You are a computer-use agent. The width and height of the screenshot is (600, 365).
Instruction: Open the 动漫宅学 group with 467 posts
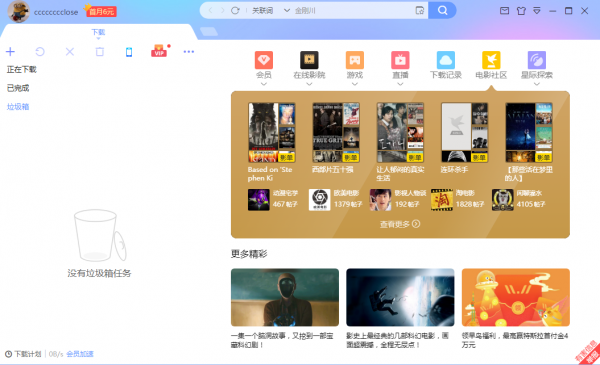tap(273, 199)
